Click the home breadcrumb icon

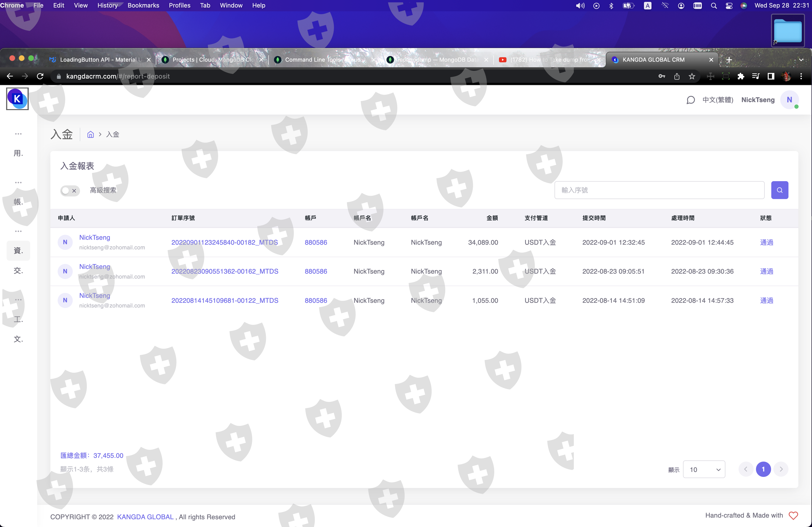click(90, 134)
